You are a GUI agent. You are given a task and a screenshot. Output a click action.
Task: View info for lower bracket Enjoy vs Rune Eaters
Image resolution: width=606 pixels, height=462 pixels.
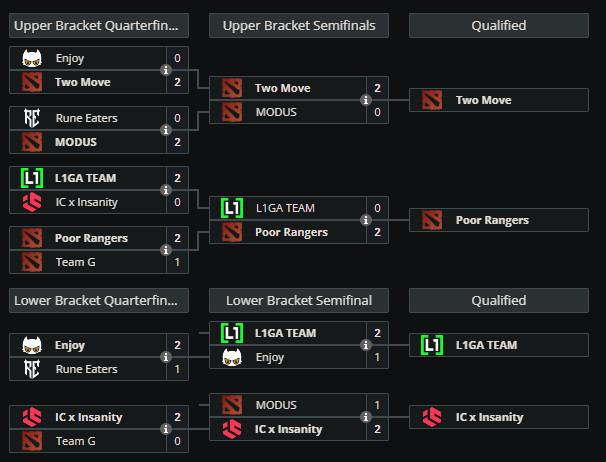(166, 357)
